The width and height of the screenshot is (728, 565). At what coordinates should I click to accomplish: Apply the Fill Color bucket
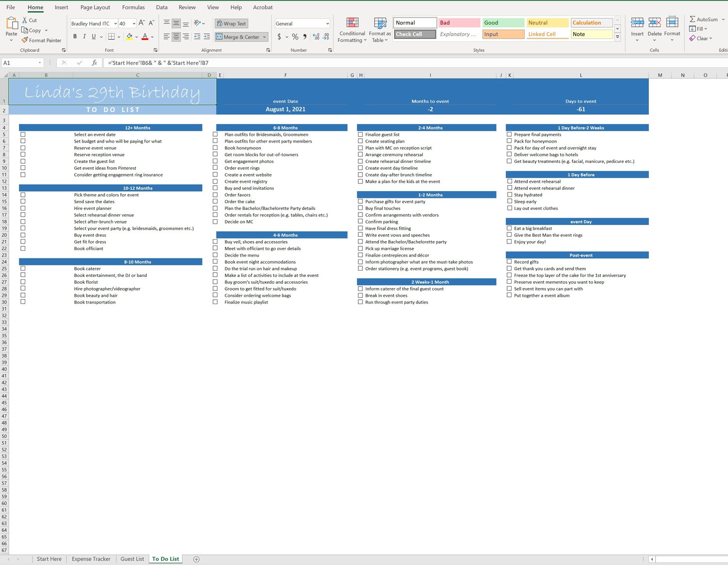130,36
